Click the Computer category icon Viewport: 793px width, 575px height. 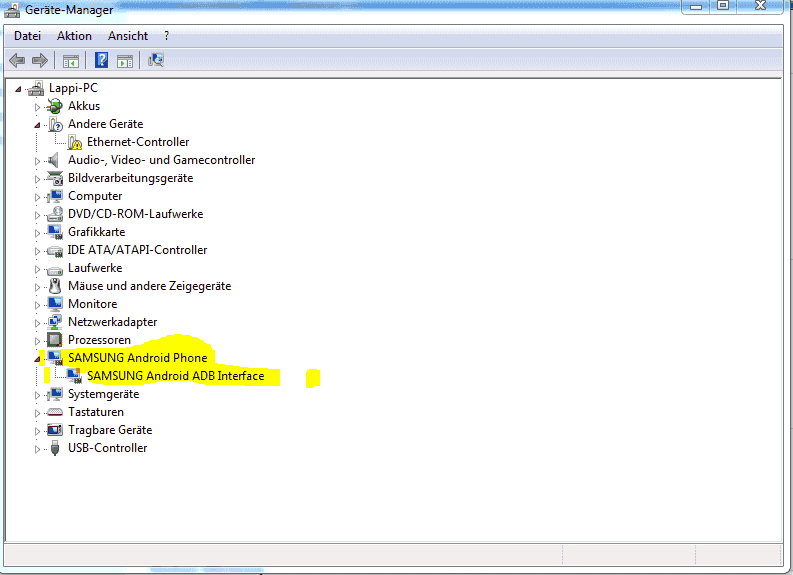(55, 196)
